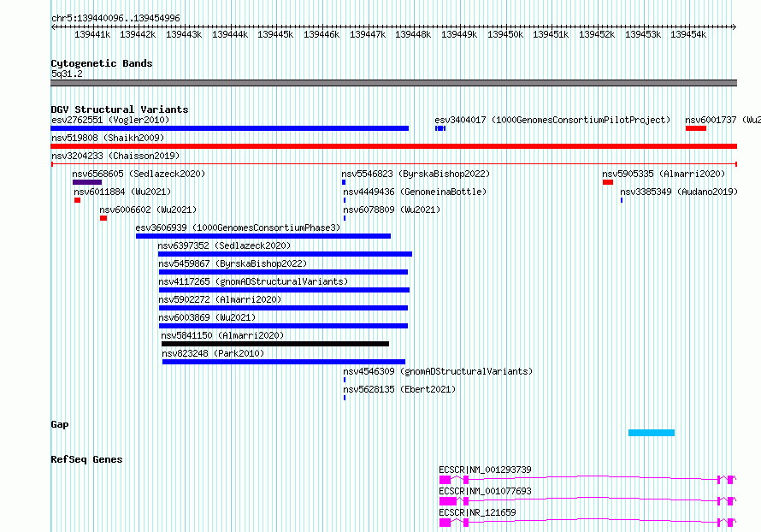Select the blue nsv6397352 variant bar
This screenshot has height=532, width=761.
pos(285,254)
